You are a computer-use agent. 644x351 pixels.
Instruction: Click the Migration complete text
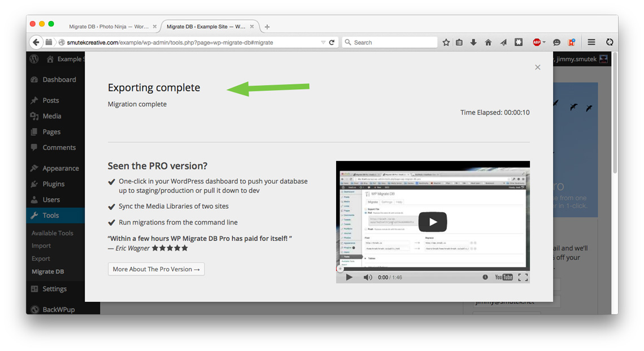[x=137, y=104]
